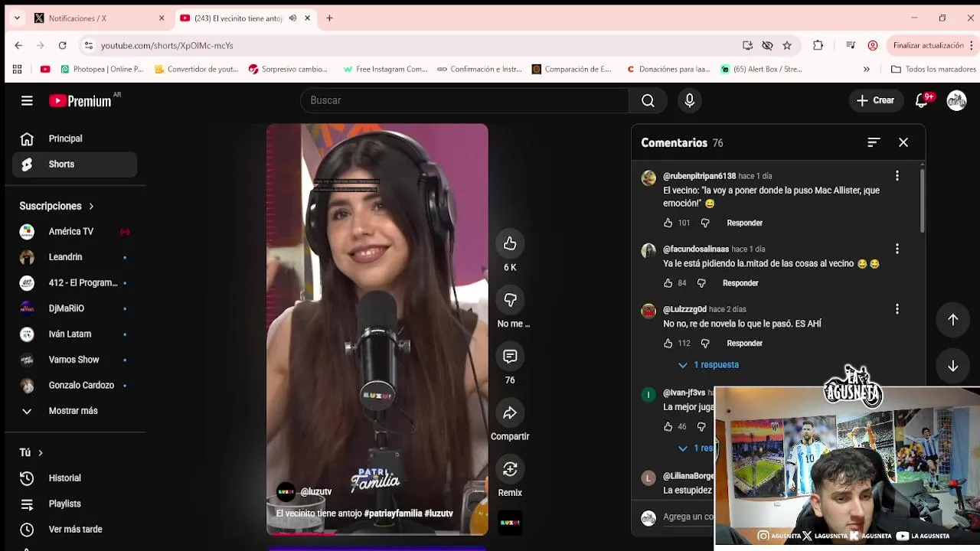Open the @luzutv channel link
This screenshot has height=551, width=980.
315,491
